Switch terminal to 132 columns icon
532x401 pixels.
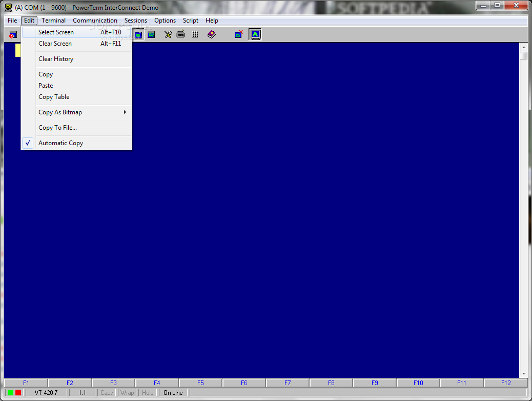[151, 35]
